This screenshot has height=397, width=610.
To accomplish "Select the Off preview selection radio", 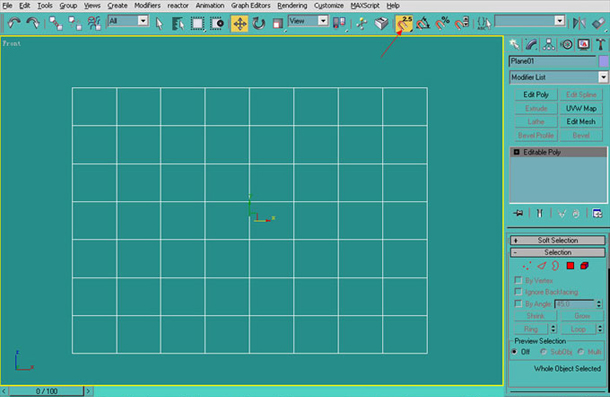I will pos(515,351).
